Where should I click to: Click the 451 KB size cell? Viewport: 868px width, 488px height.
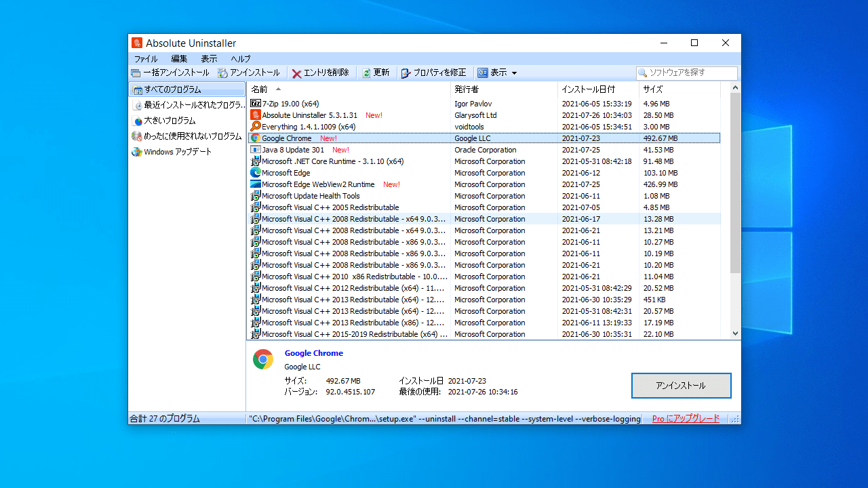tap(654, 300)
